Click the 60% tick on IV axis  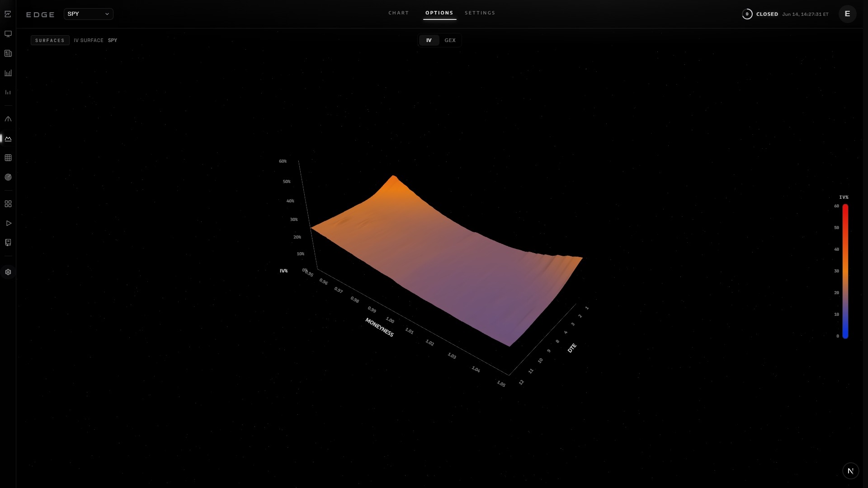coord(283,161)
